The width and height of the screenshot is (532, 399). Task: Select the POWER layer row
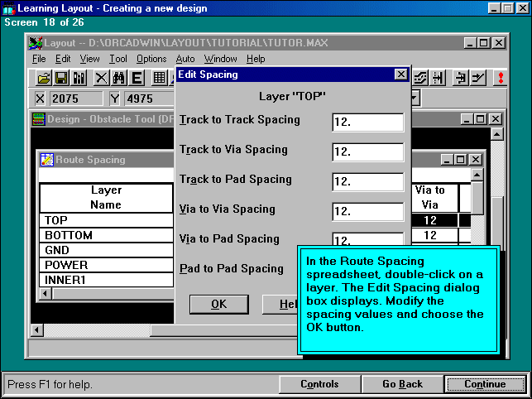point(106,266)
